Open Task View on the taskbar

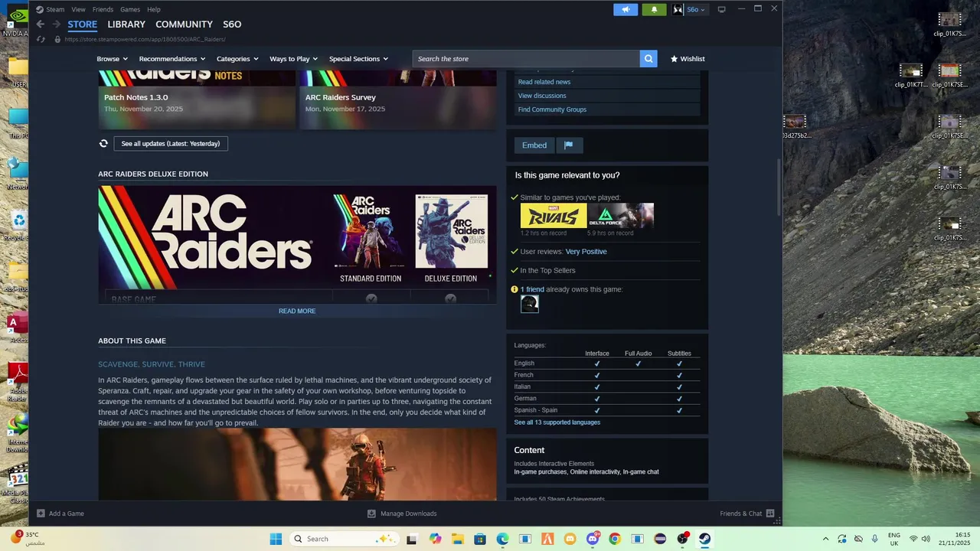(412, 539)
